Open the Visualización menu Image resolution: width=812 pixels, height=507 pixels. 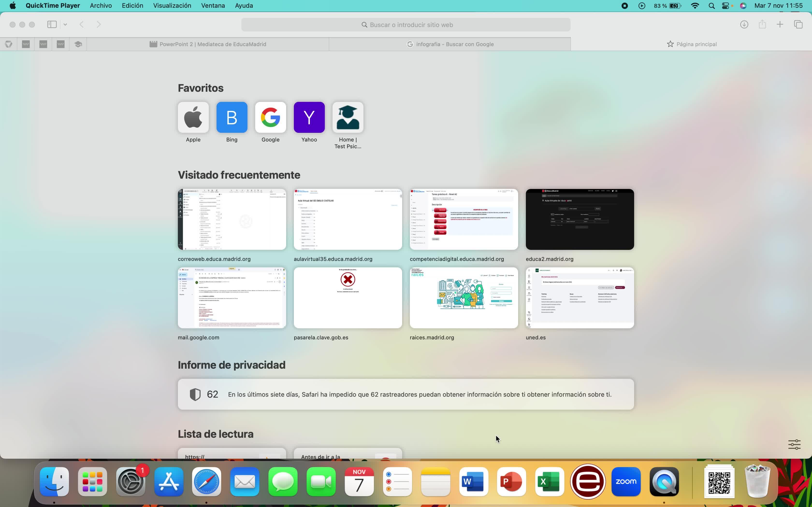[x=172, y=6]
